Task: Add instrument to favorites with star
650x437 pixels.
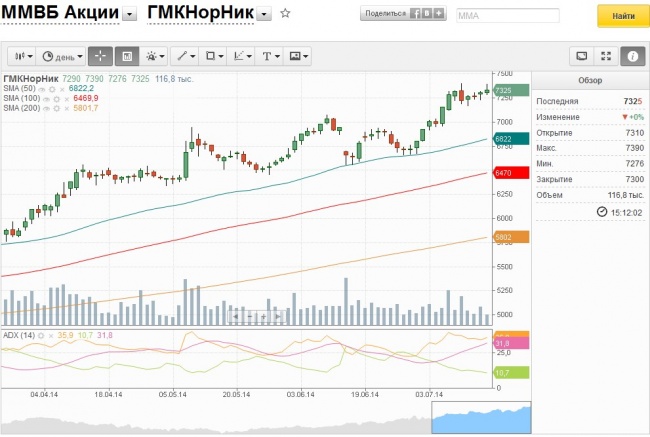Action: coord(285,13)
